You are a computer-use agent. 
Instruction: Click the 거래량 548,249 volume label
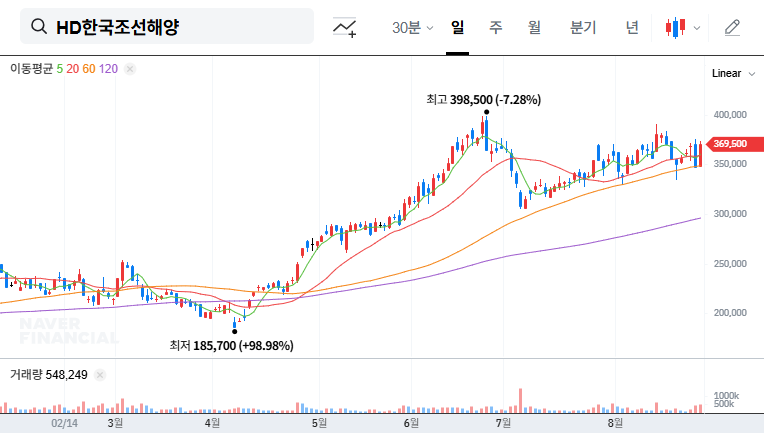(49, 375)
